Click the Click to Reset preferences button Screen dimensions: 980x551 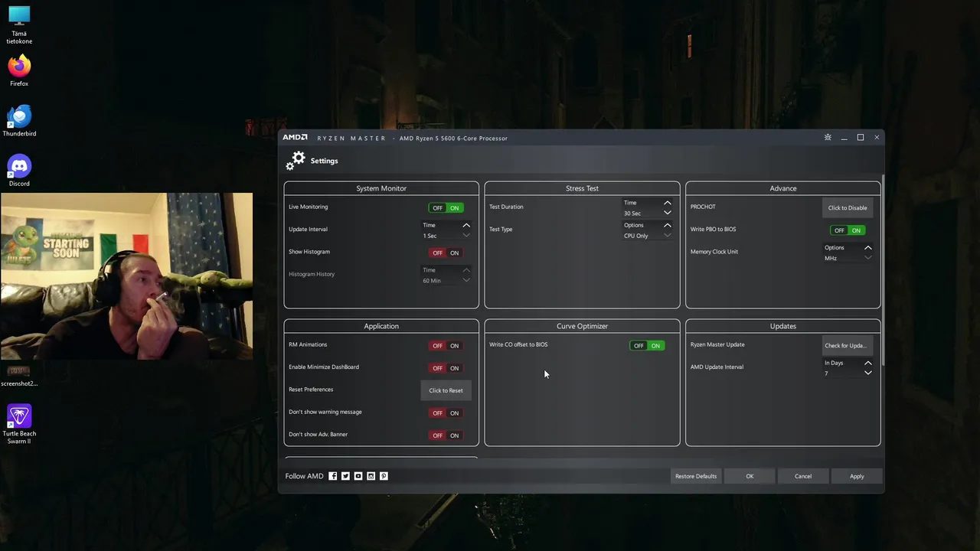pyautogui.click(x=446, y=390)
